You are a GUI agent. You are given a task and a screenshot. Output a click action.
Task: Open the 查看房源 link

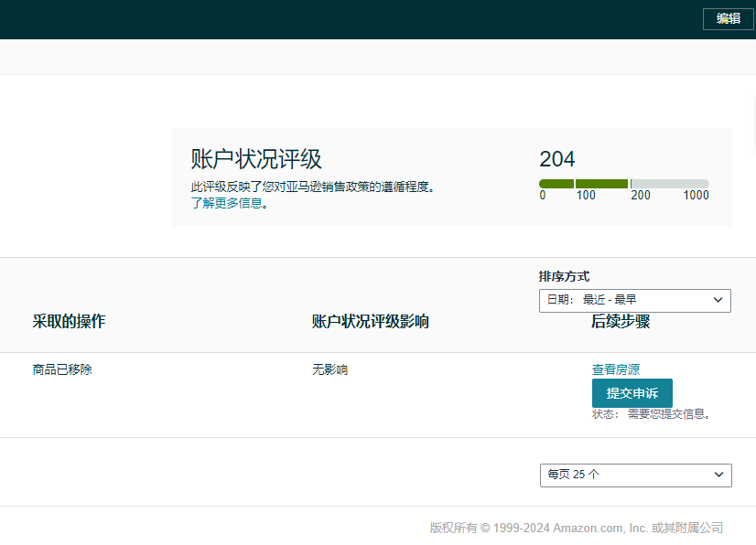615,370
